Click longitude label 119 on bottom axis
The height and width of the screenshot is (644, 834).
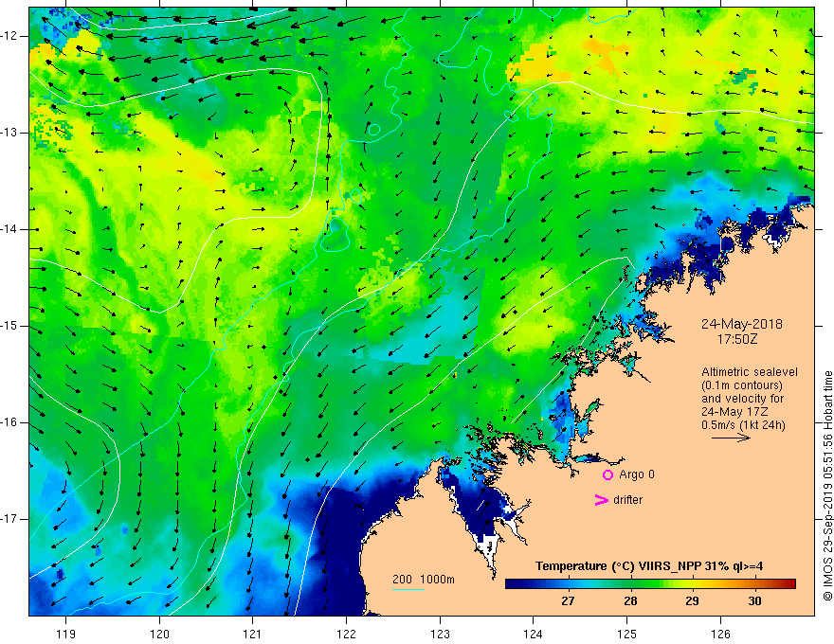(x=66, y=634)
